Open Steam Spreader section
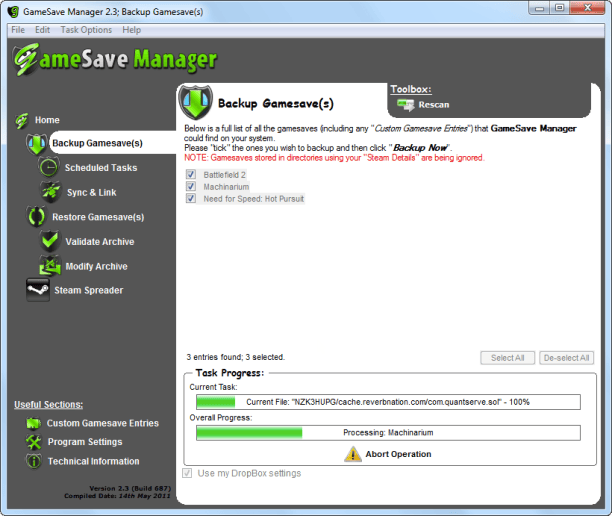This screenshot has height=516, width=612. tap(89, 290)
